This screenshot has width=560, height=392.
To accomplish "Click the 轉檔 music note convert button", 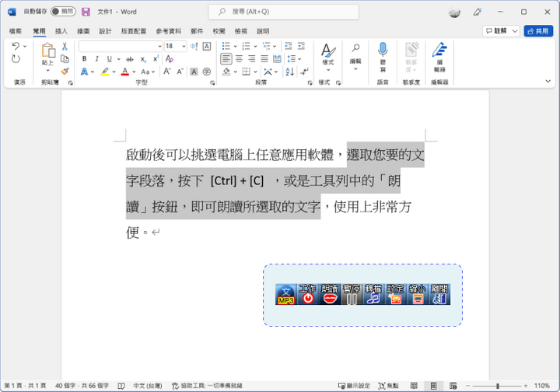I will pyautogui.click(x=373, y=294).
